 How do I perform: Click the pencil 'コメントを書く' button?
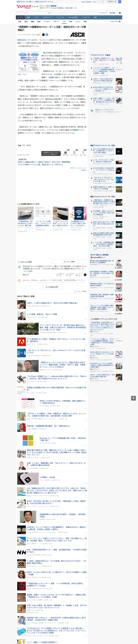tap(69, 262)
